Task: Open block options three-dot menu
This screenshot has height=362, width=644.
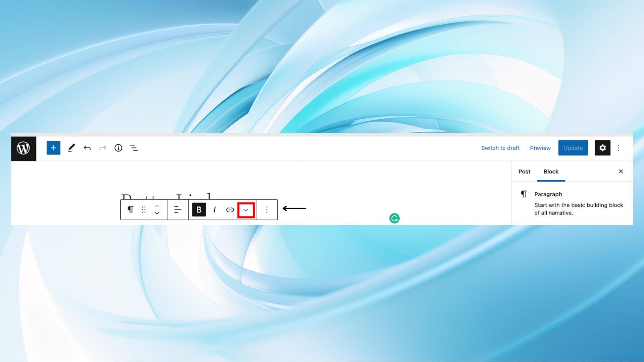Action: coord(267,210)
